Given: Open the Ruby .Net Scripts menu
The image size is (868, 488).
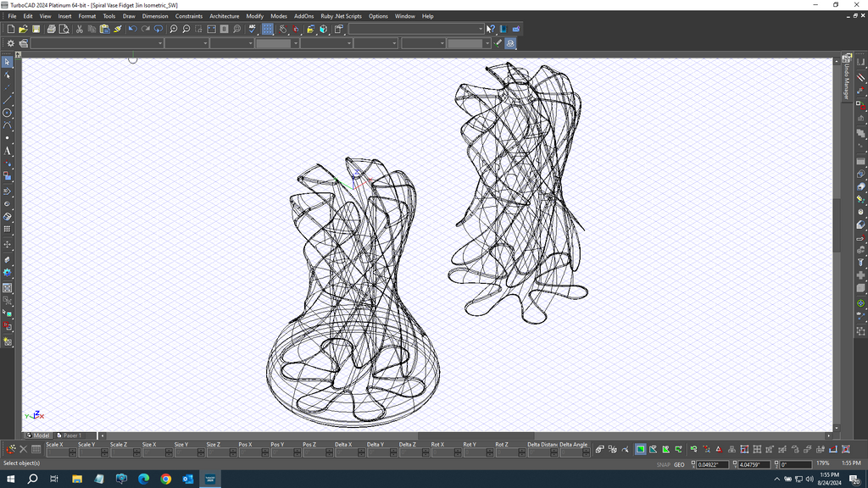Looking at the screenshot, I should click(341, 16).
